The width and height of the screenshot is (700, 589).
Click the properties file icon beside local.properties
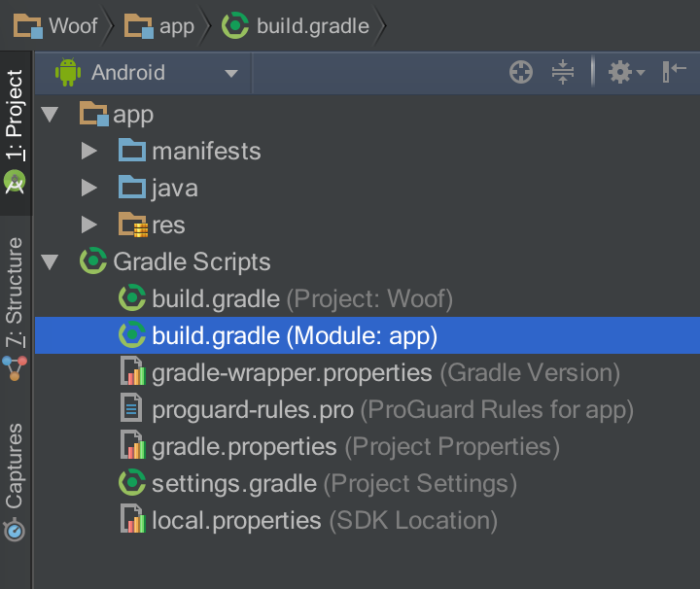coord(132,518)
